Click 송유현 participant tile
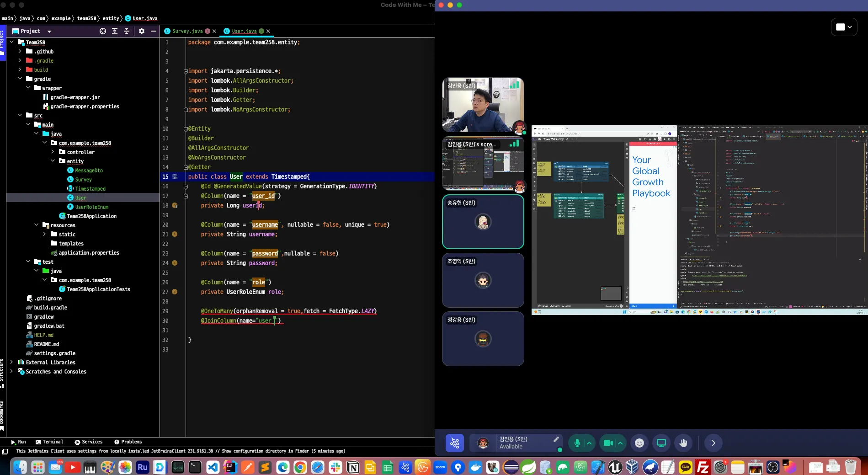This screenshot has width=868, height=475. (483, 222)
